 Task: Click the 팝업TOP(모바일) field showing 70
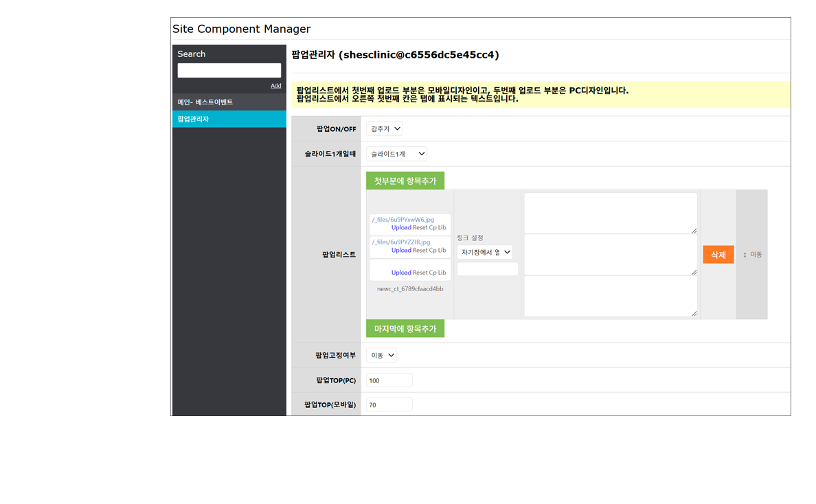[389, 404]
